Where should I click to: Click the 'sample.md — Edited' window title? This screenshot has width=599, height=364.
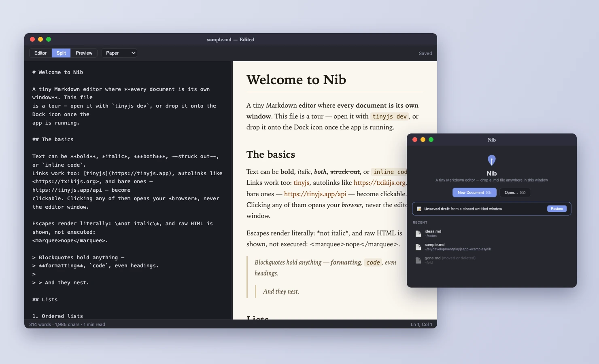230,40
